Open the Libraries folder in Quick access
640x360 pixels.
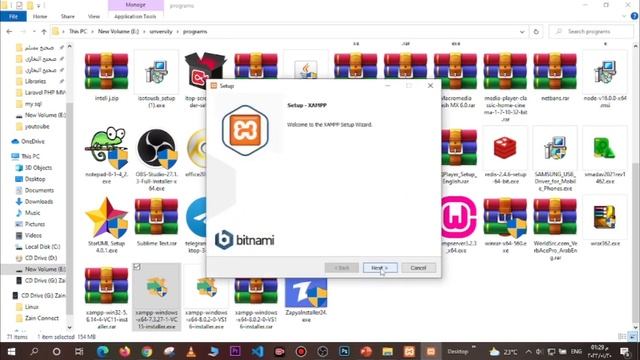(x=35, y=81)
